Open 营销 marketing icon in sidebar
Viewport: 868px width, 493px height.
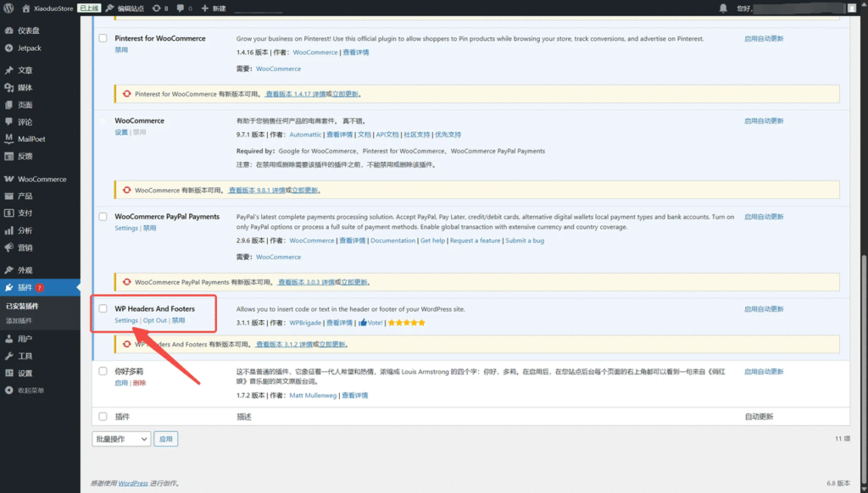(8, 247)
